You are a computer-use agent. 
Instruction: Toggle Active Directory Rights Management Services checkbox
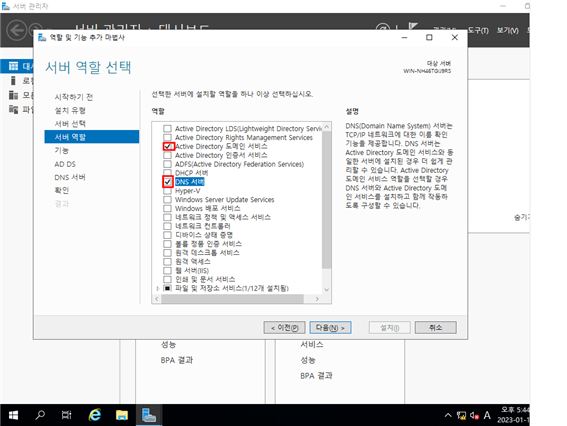click(x=167, y=137)
